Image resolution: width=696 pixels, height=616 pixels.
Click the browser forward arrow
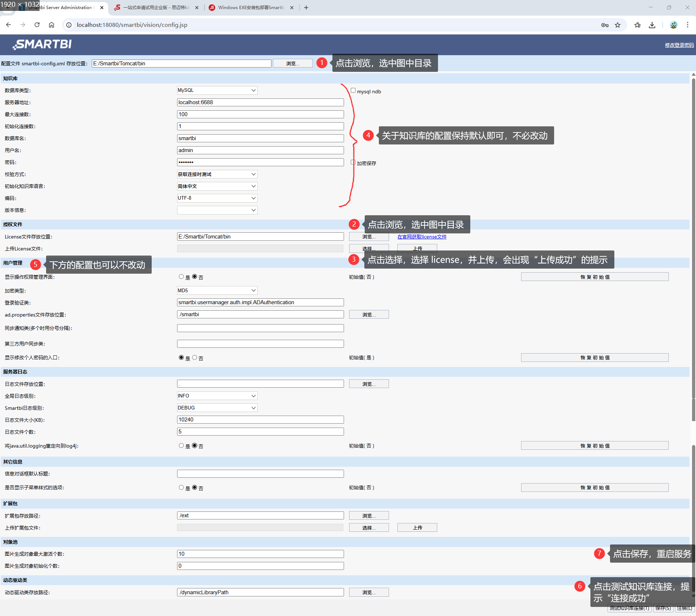pos(23,25)
